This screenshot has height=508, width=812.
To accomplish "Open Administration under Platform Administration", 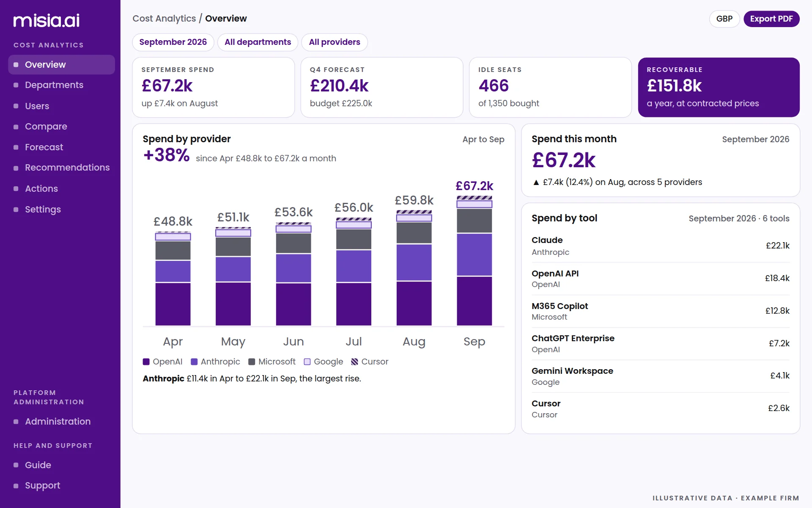I will tap(61, 422).
